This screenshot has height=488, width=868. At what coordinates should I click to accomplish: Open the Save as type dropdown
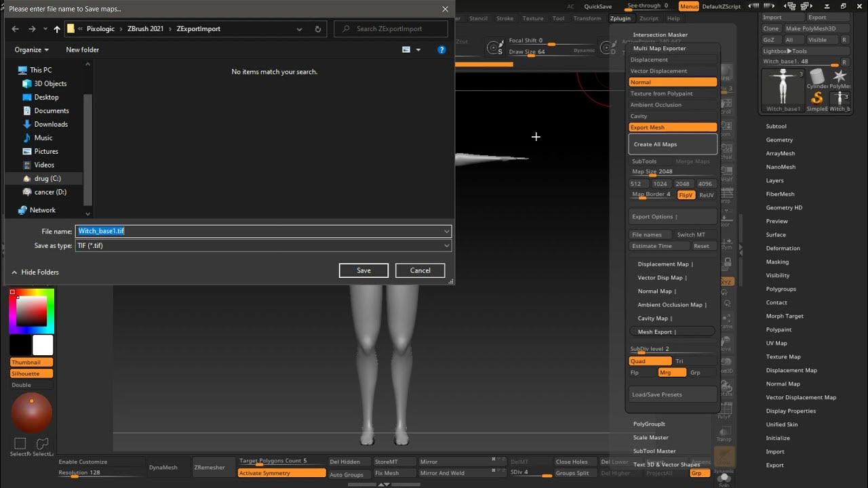tap(446, 245)
